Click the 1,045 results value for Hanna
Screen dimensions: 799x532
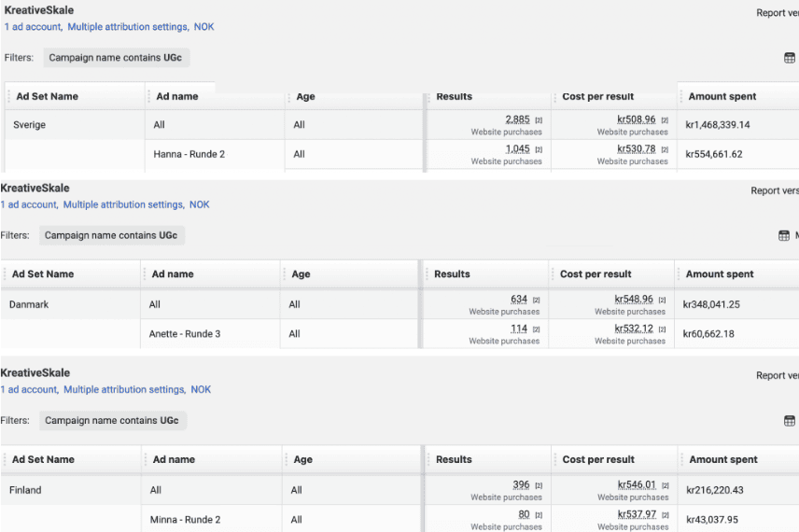click(517, 149)
